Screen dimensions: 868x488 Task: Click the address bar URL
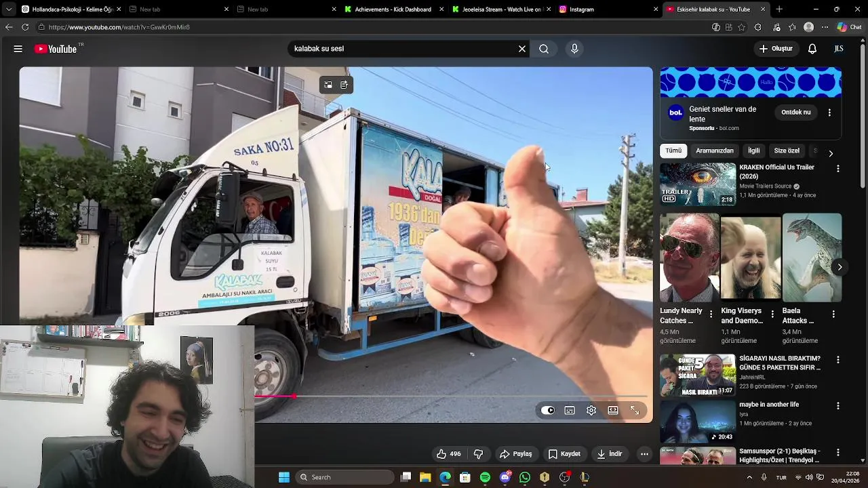(x=119, y=27)
